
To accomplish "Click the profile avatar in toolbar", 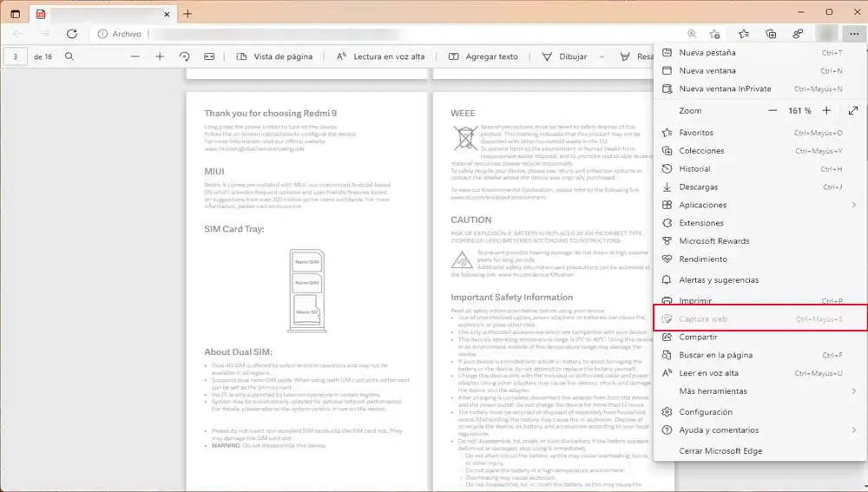I will pyautogui.click(x=826, y=34).
